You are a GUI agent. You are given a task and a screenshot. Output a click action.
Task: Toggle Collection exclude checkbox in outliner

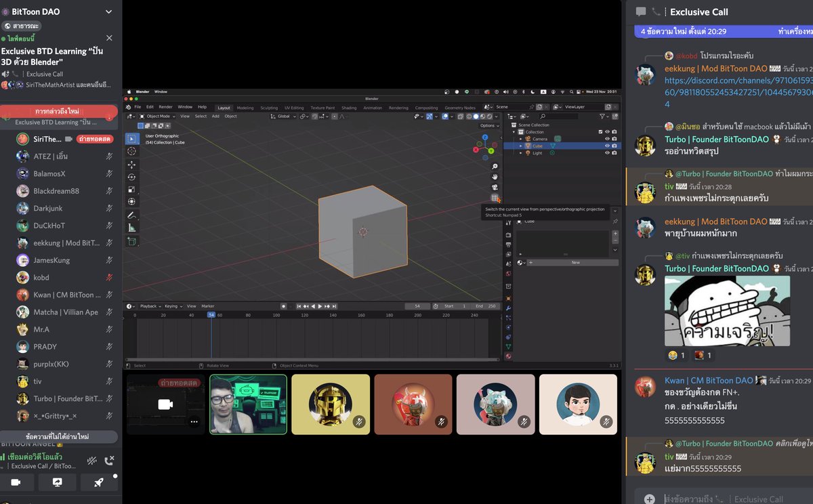pos(600,131)
